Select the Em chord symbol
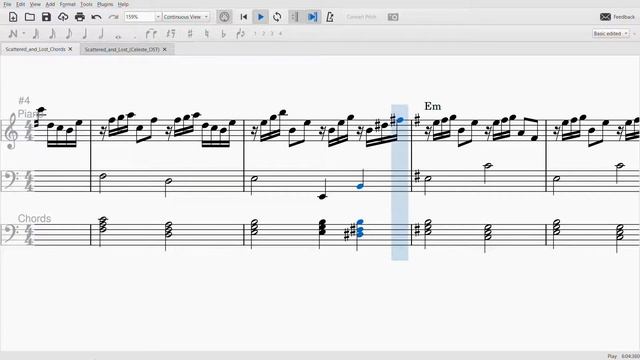The image size is (640, 360). pyautogui.click(x=433, y=106)
